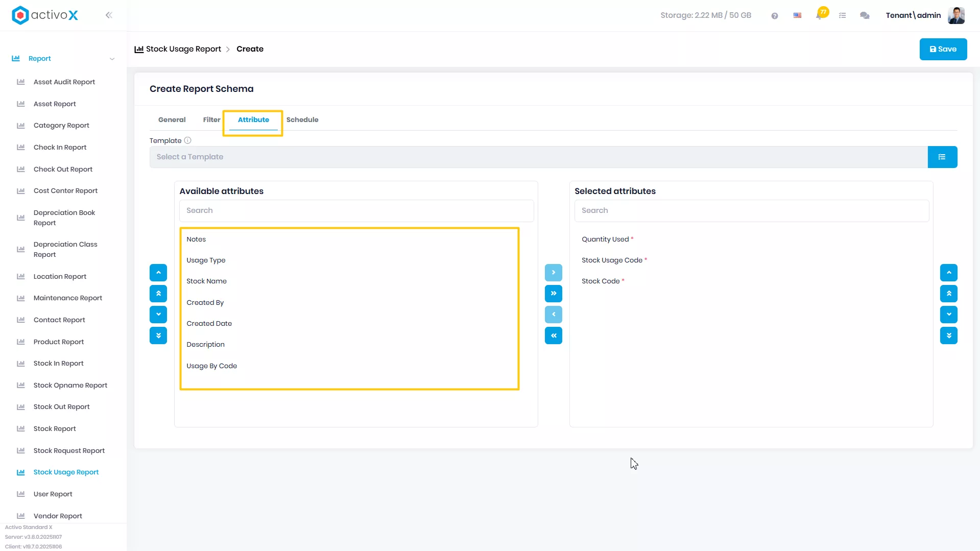Change language via the flag icon
This screenshot has width=980, height=551.
point(797,16)
